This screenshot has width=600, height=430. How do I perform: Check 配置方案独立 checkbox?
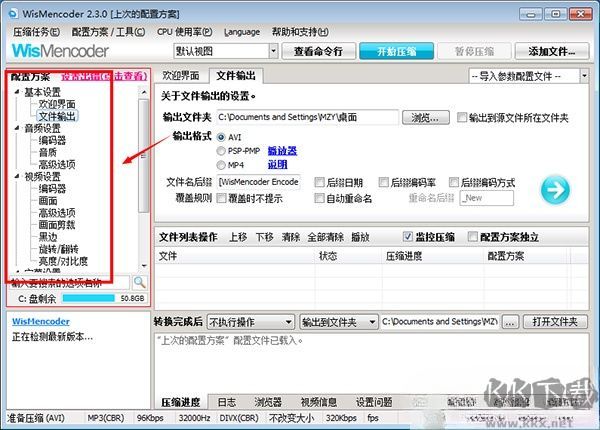coord(473,237)
